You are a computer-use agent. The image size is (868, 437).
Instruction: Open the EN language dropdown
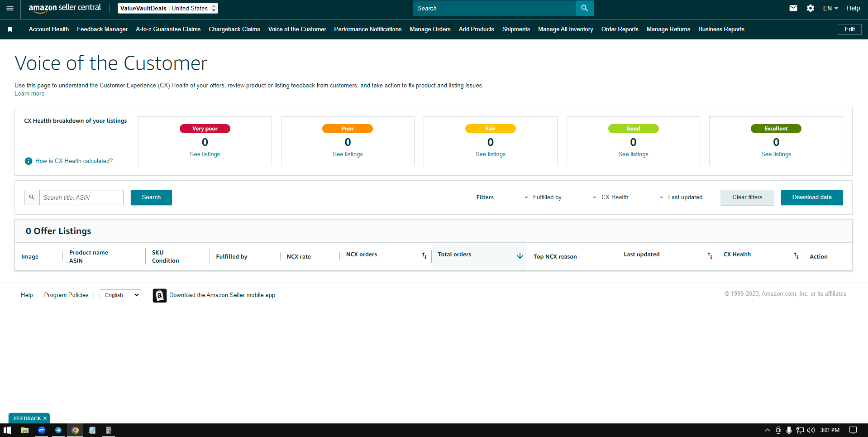click(x=830, y=8)
